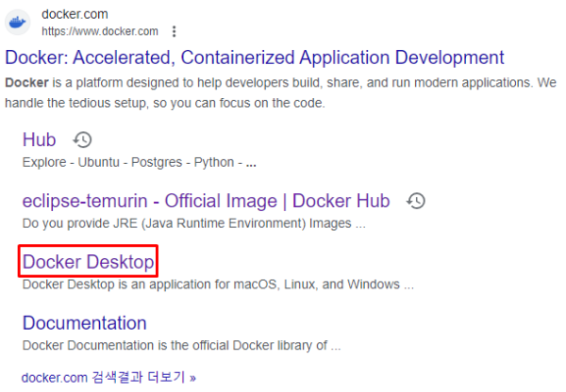The width and height of the screenshot is (566, 392).
Task: Open the Docker Desktop sitelink
Action: click(x=88, y=262)
